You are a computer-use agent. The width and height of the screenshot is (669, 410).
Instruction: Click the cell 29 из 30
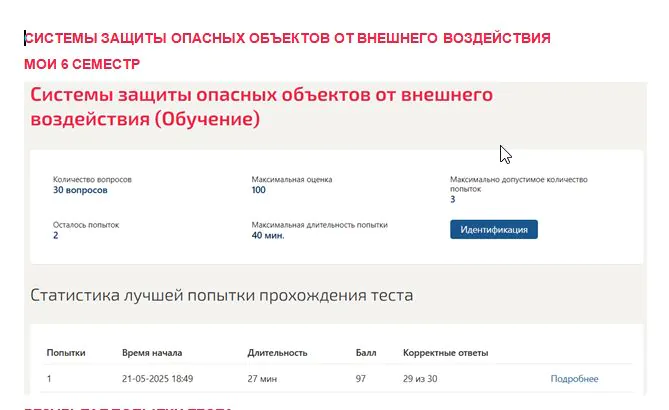coord(420,379)
